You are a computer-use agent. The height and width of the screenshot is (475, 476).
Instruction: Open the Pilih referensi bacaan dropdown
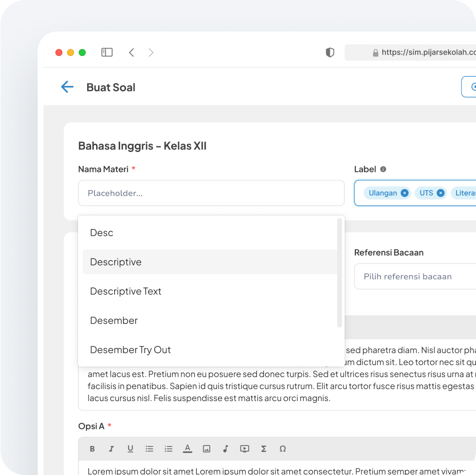click(414, 276)
